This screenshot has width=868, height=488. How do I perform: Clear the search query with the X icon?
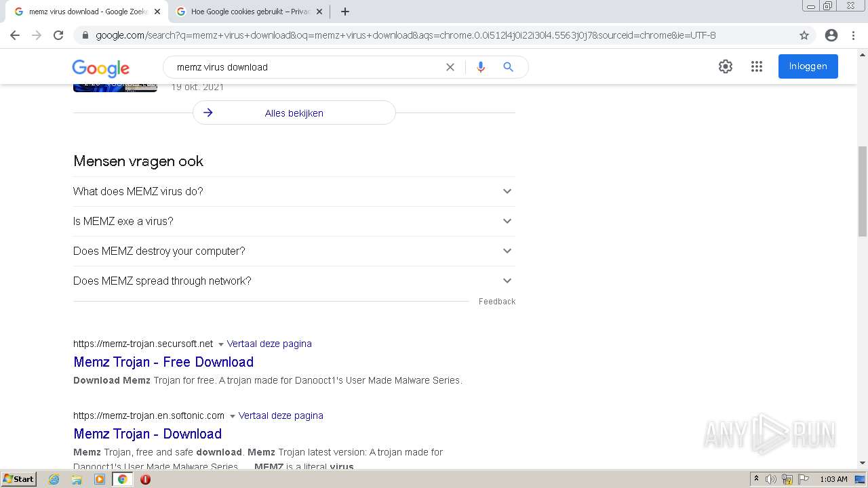pos(450,67)
